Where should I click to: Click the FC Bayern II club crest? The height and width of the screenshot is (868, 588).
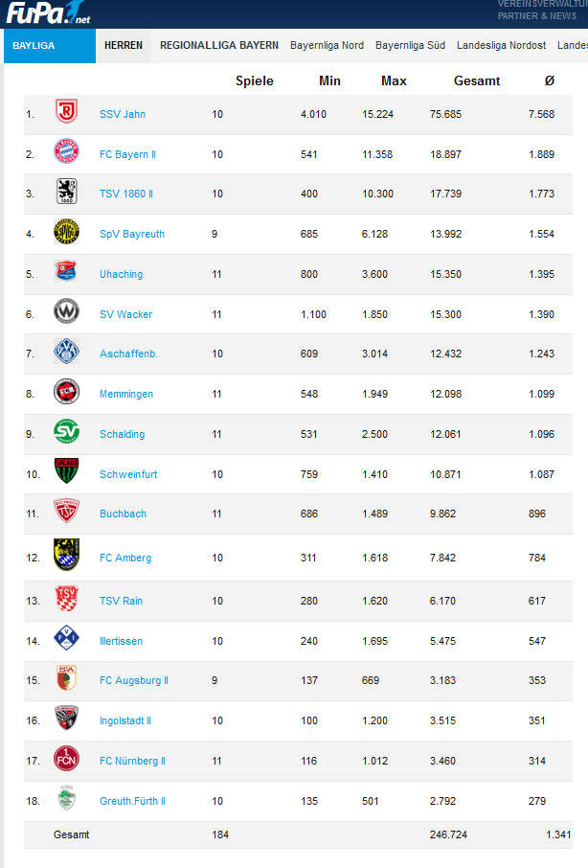(66, 151)
